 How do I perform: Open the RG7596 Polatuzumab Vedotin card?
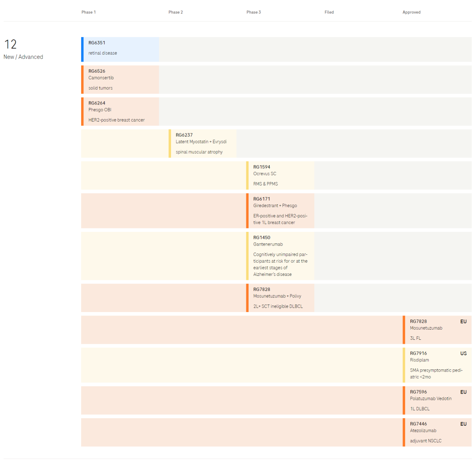pyautogui.click(x=437, y=400)
